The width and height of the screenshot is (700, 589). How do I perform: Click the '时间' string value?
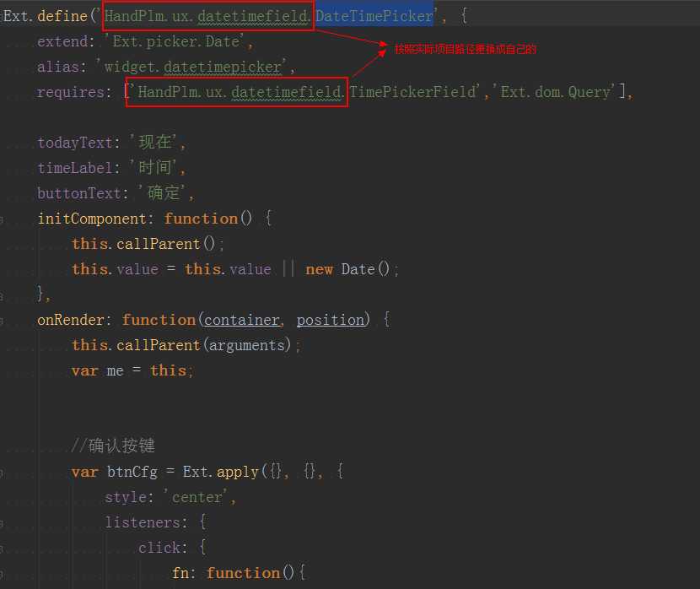(155, 168)
